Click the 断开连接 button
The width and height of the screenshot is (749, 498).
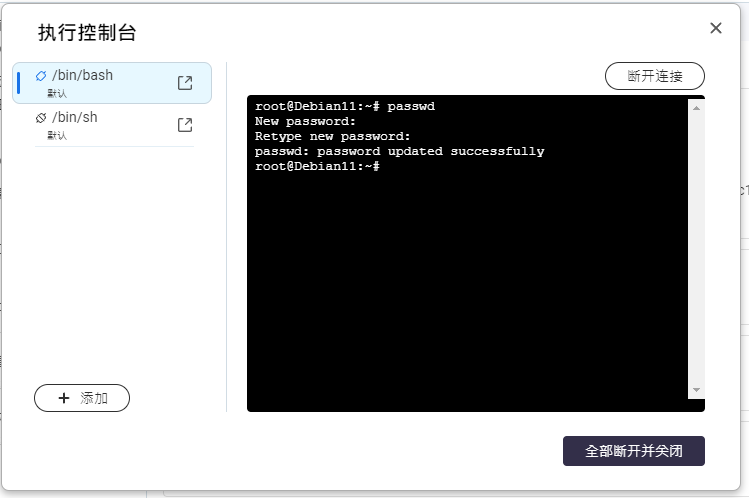(655, 76)
